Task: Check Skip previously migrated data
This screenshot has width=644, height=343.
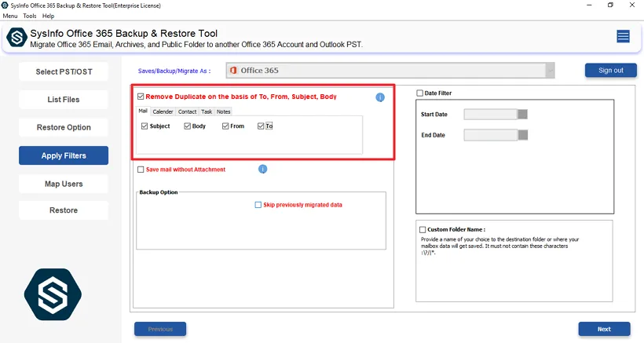Action: tap(258, 205)
